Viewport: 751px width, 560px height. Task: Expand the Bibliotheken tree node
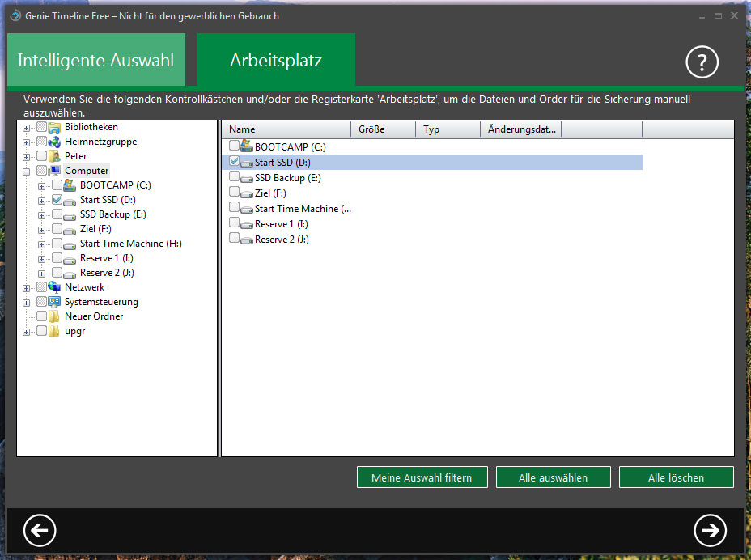click(27, 128)
